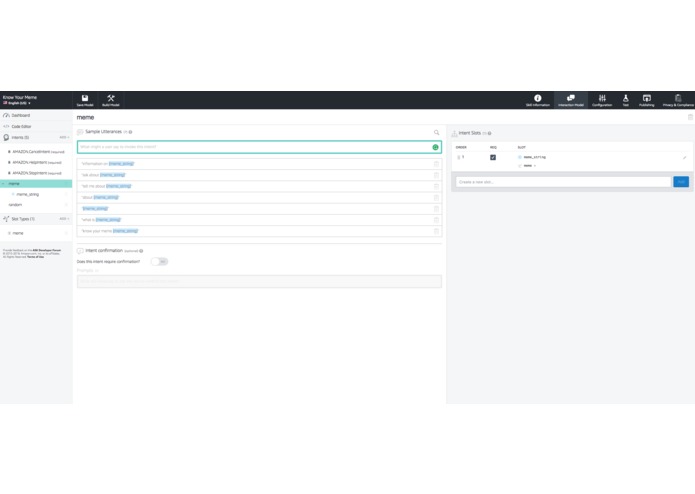Click the green add utterance plus icon
The width and height of the screenshot is (695, 494).
click(435, 147)
